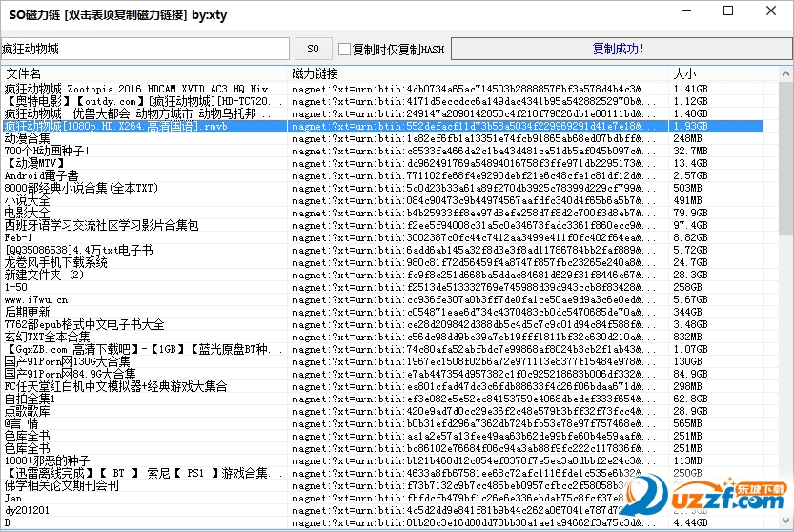Click the 32.7MB size cell

click(690, 151)
